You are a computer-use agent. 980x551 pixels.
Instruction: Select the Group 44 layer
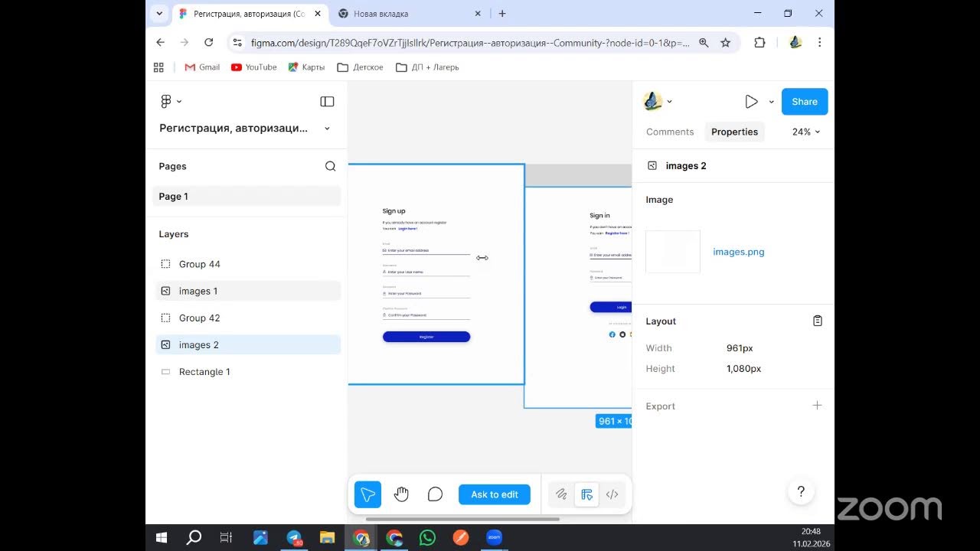pyautogui.click(x=247, y=264)
